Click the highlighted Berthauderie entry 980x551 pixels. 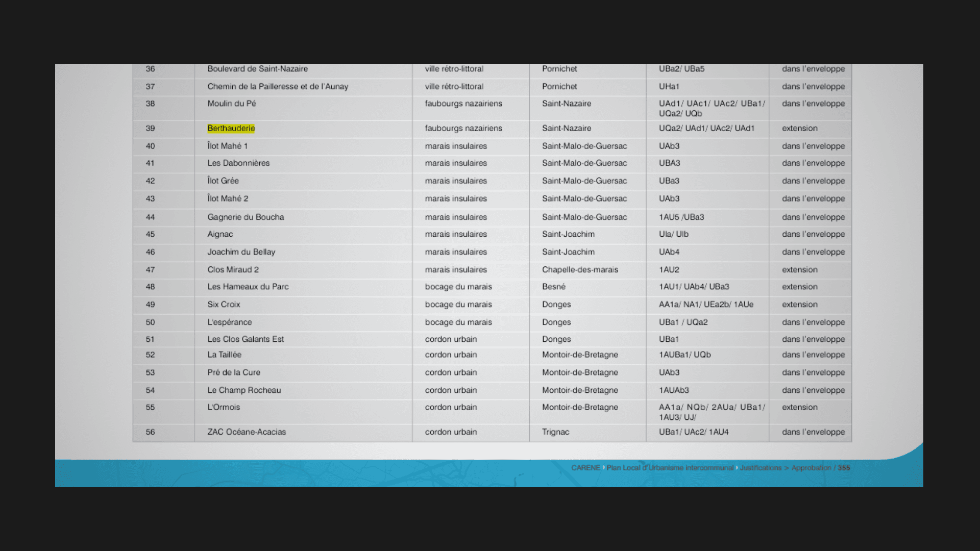(231, 128)
